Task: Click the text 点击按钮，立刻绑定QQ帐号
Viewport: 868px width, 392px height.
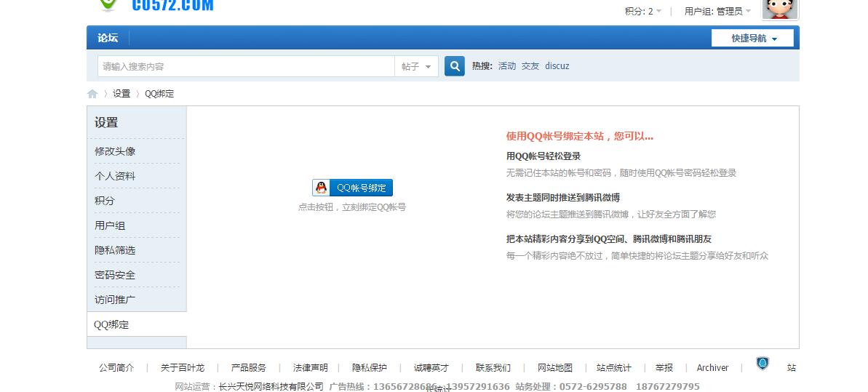Action: click(x=352, y=207)
